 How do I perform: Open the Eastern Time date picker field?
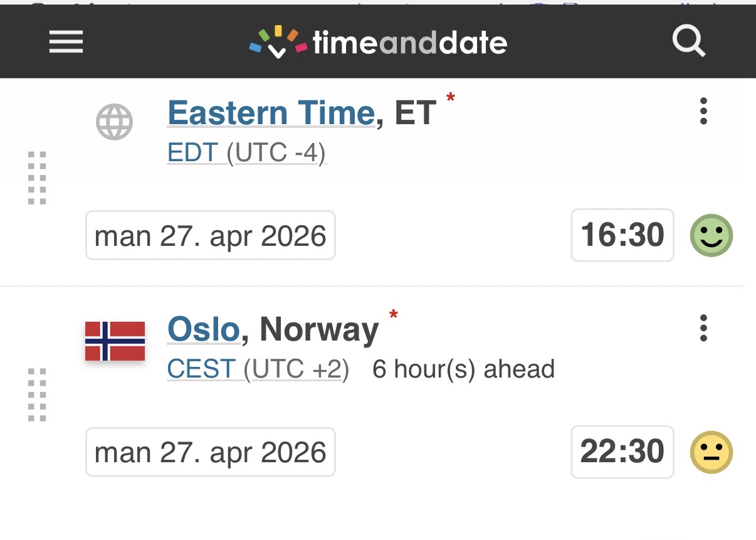pos(210,236)
